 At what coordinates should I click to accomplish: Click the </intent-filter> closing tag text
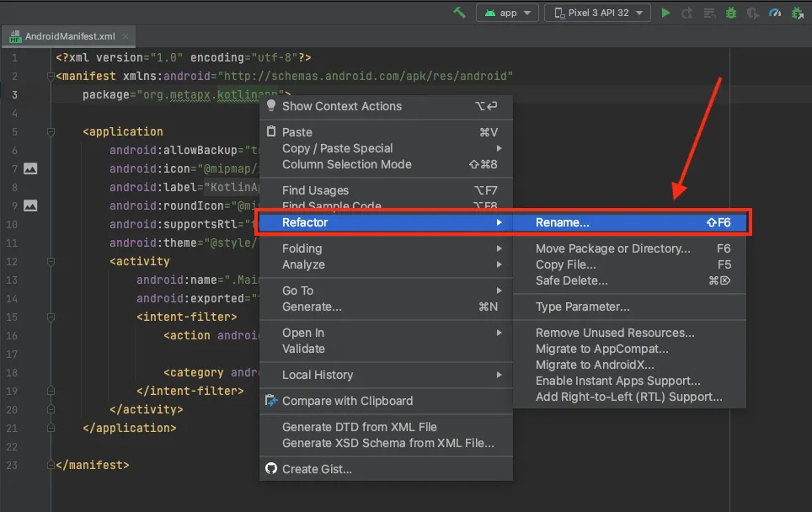(x=190, y=391)
